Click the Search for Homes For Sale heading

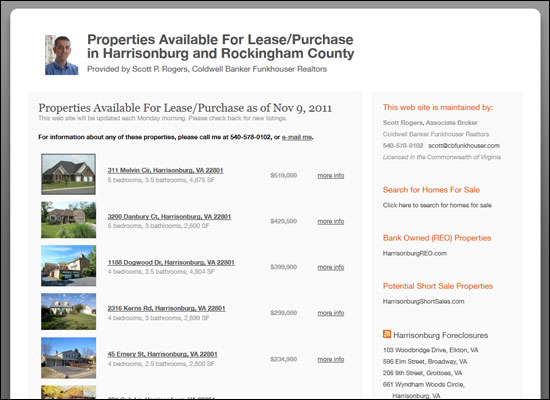pyautogui.click(x=431, y=190)
